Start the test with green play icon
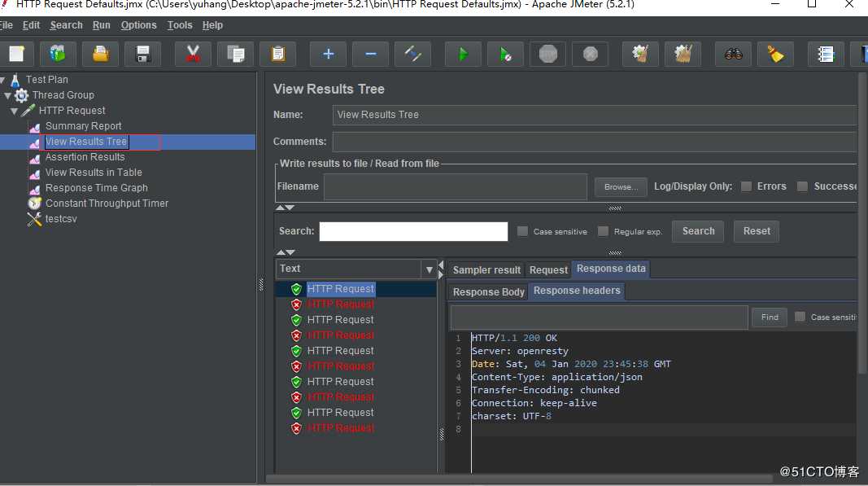This screenshot has width=868, height=486. (463, 54)
